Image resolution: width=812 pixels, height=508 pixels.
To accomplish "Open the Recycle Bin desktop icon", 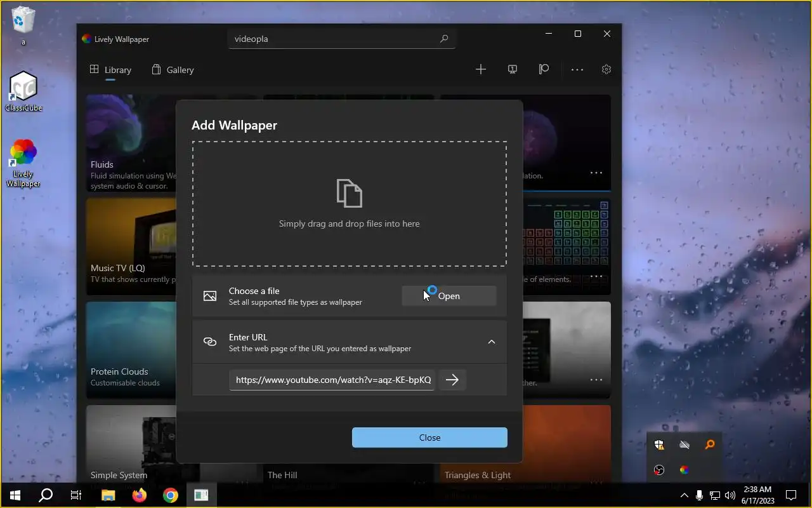I will (x=23, y=25).
